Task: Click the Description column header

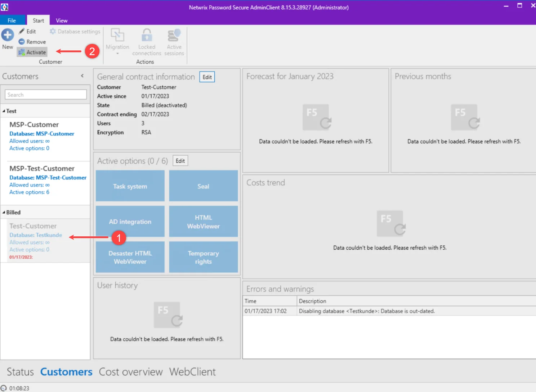Action: [416, 301]
